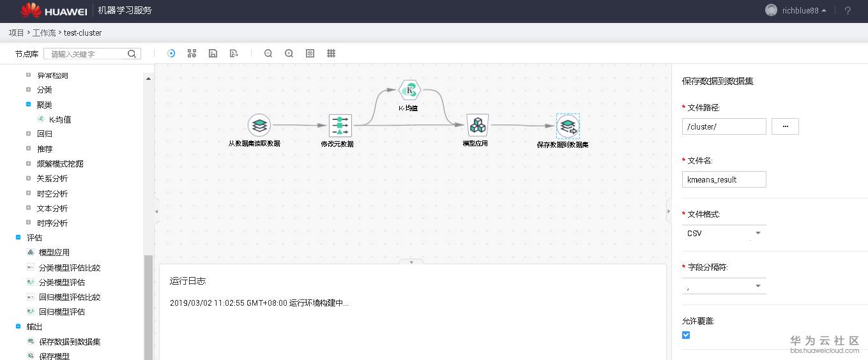This screenshot has width=868, height=360.
Task: Toggle the 允许覆盖 checkbox
Action: 686,335
